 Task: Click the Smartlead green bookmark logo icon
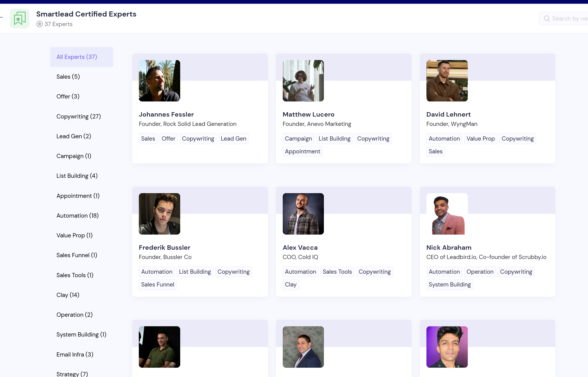click(20, 19)
